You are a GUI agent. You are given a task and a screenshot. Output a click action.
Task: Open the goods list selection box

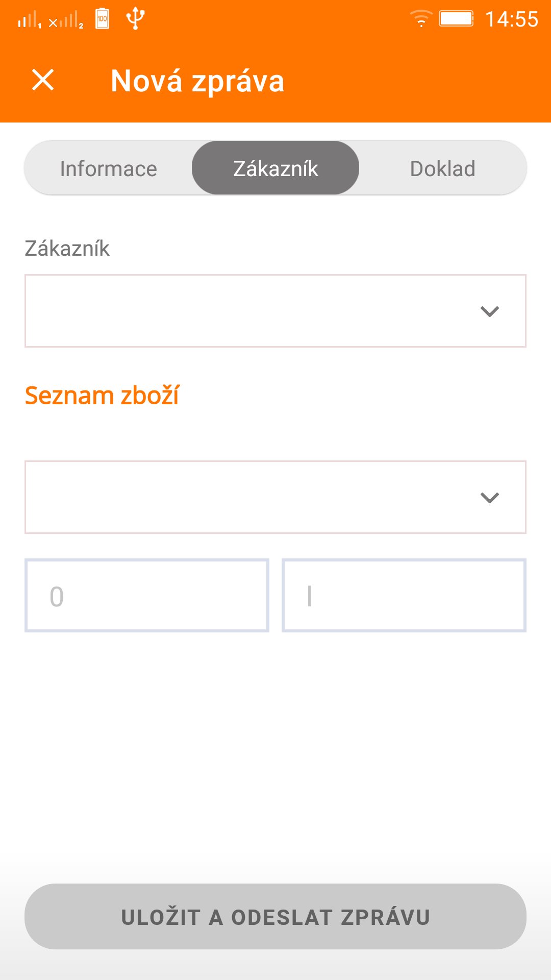[275, 497]
